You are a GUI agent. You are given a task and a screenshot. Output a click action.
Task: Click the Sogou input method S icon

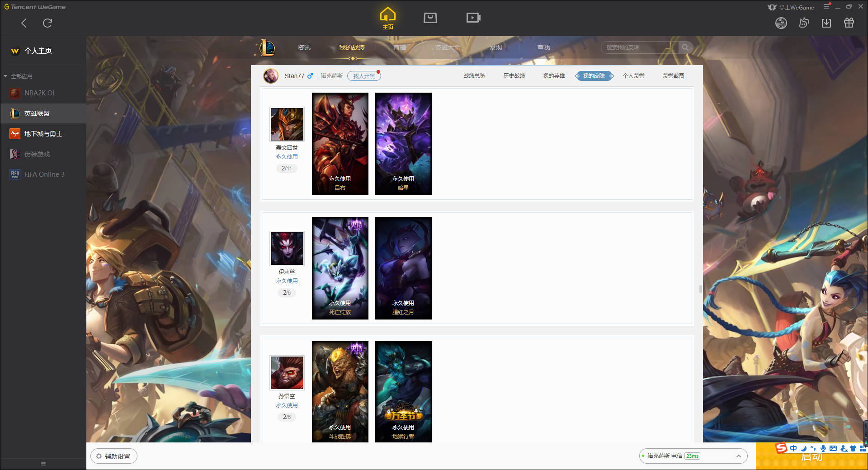782,448
